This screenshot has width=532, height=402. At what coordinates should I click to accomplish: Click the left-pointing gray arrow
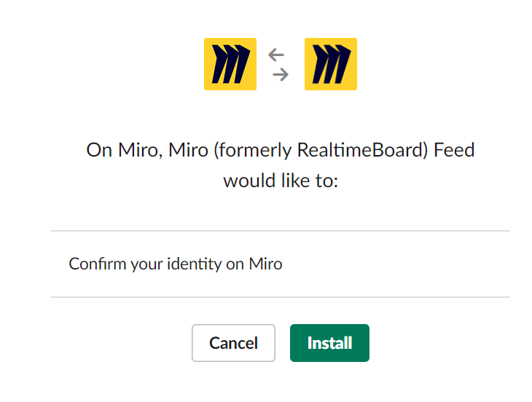coord(275,55)
